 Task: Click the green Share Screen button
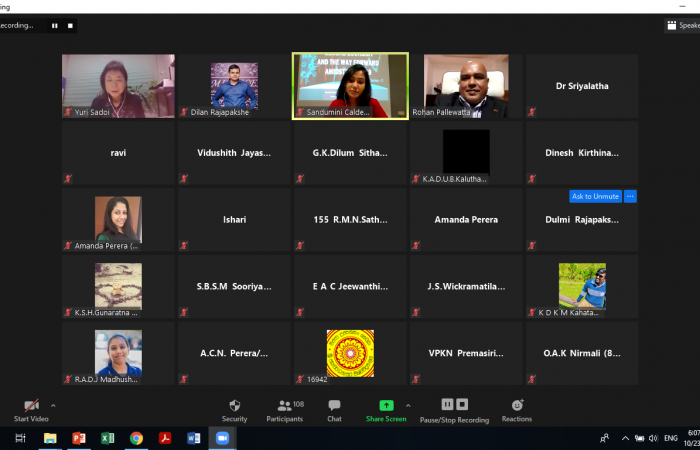tap(386, 410)
